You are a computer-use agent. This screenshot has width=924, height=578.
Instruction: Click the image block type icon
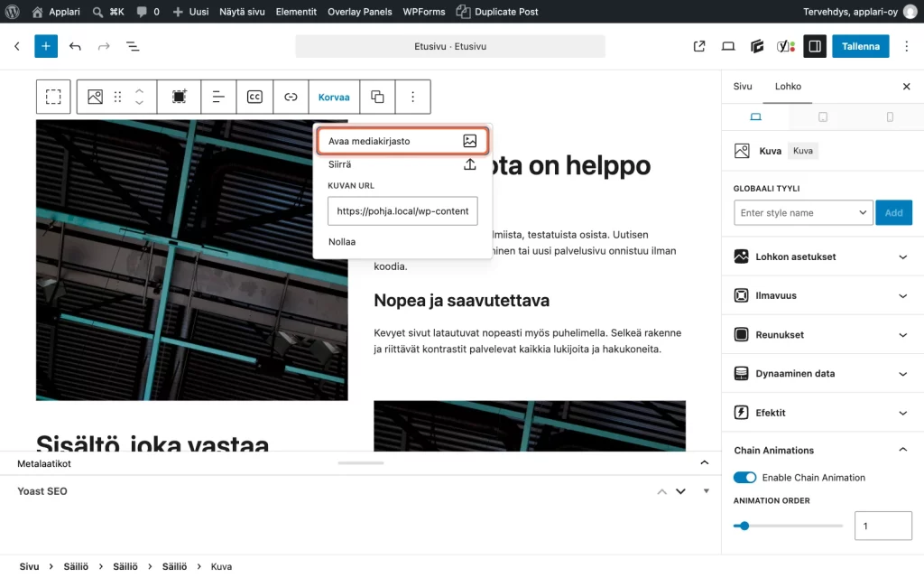click(95, 97)
